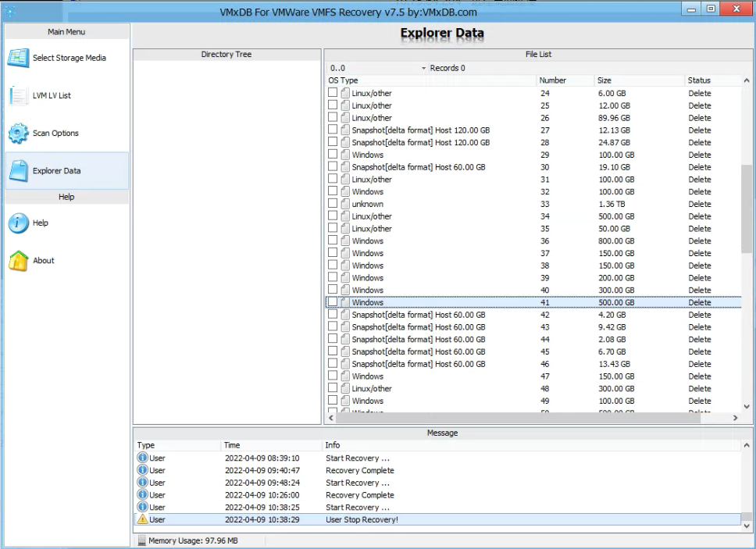The image size is (756, 549).
Task: Click the "Recovery Complete" message at 10:26:00
Action: (x=360, y=495)
